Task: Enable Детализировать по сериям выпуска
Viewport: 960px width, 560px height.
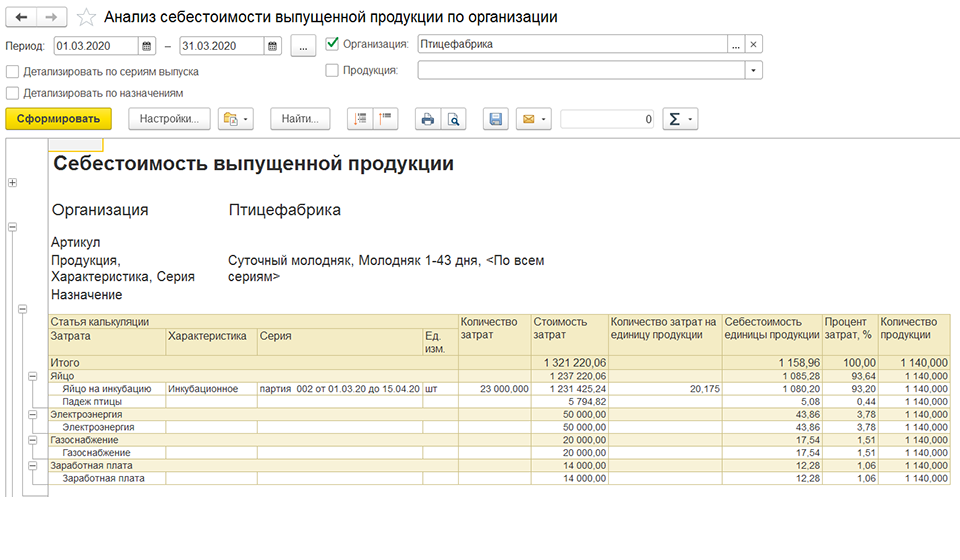Action: [12, 72]
